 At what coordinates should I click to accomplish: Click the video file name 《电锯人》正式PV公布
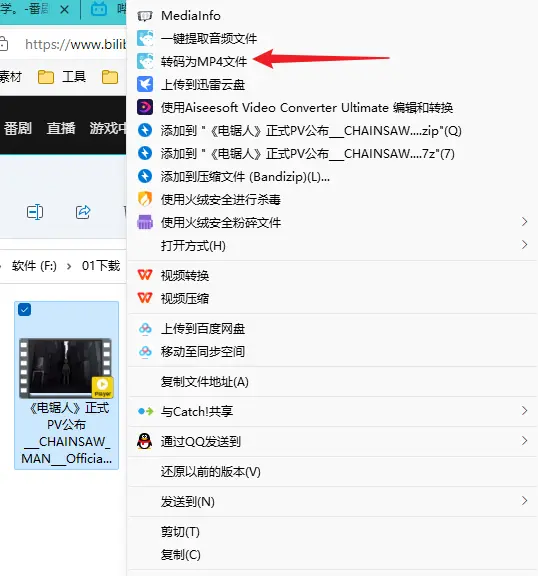[66, 433]
